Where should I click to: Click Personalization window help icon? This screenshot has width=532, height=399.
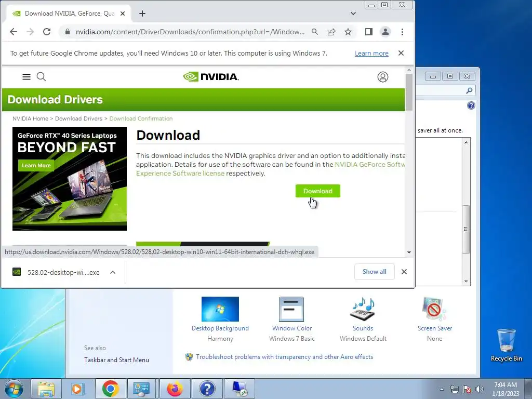[471, 105]
